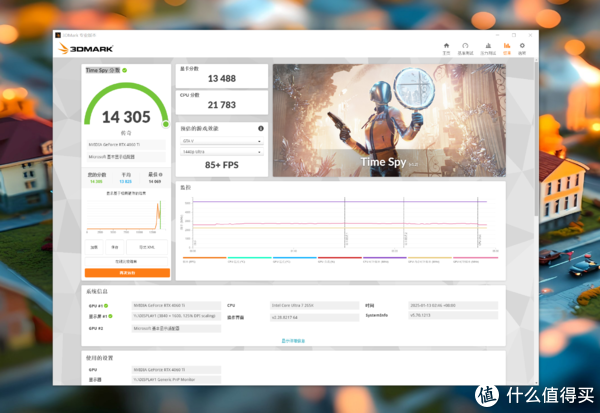
Task: Click the load result button
Action: click(x=94, y=246)
